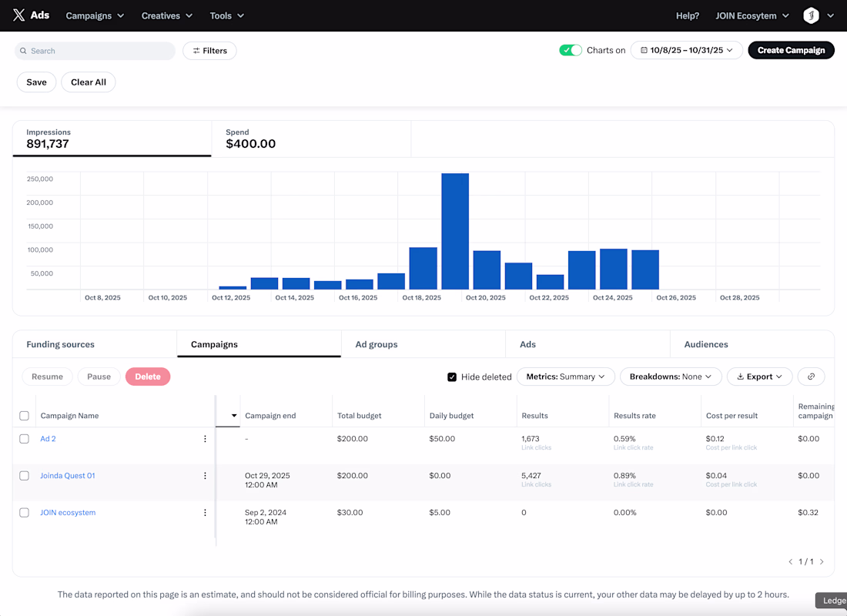
Task: Uncheck Hide deleted checkbox
Action: click(452, 377)
